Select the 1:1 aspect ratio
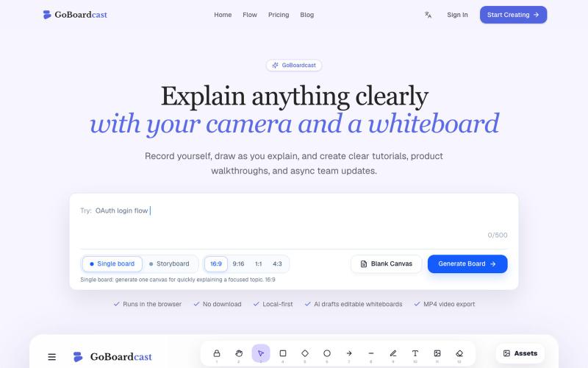The height and width of the screenshot is (368, 588). pyautogui.click(x=259, y=264)
